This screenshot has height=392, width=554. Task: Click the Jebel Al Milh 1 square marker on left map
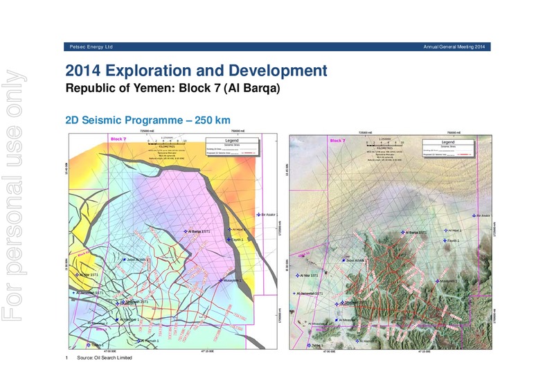click(125, 260)
